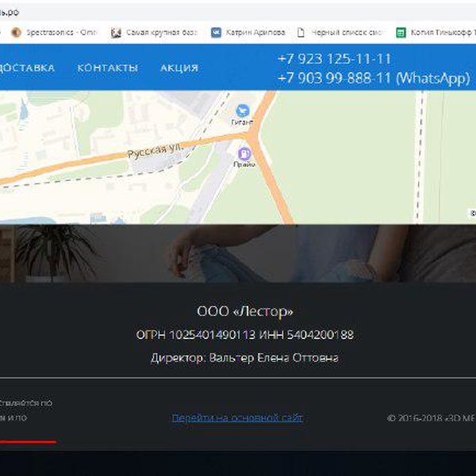Viewport: 476px width, 476px height.
Task: Open the Катрин Арипова VK bookmark
Action: pos(248,33)
